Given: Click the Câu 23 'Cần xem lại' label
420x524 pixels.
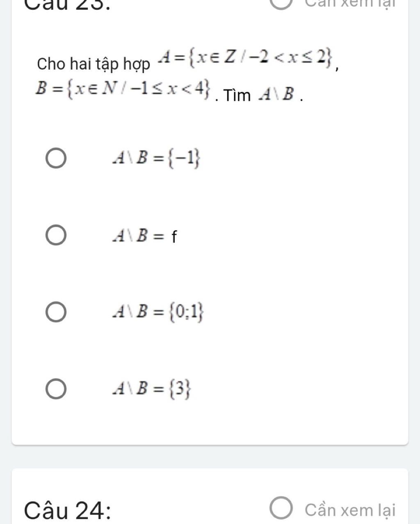Looking at the screenshot, I should [350, 3].
